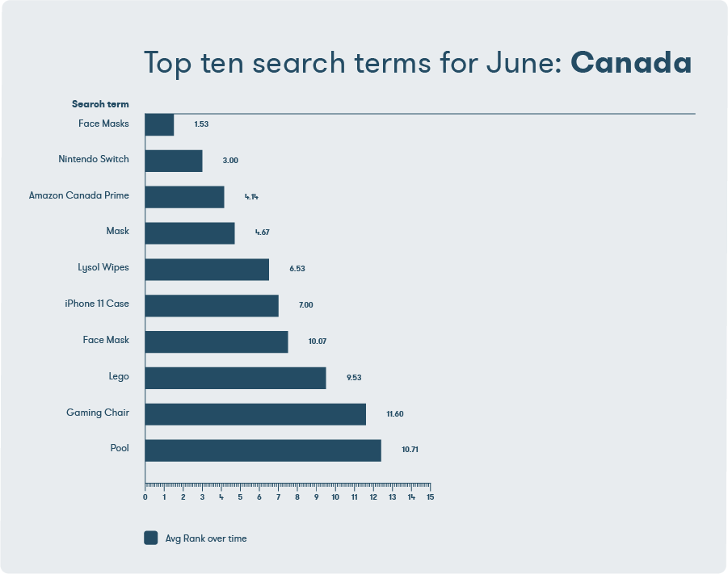
Task: Click the value 9.53
Action: pos(354,378)
